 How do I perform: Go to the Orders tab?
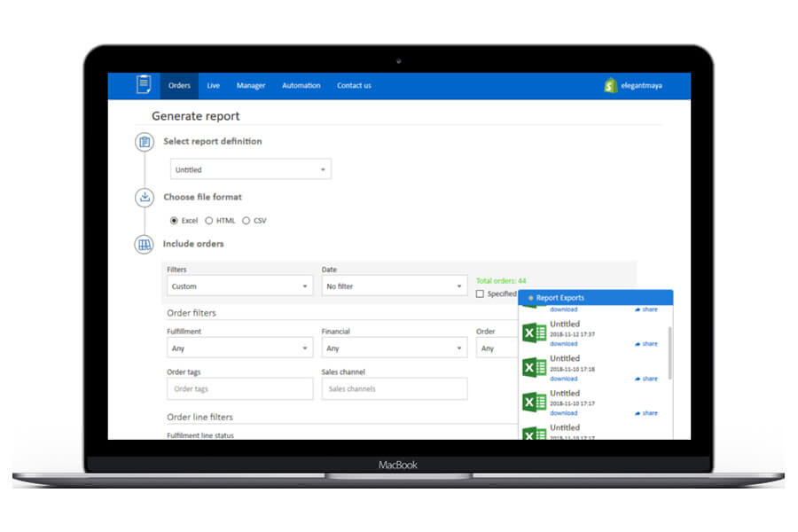(179, 85)
